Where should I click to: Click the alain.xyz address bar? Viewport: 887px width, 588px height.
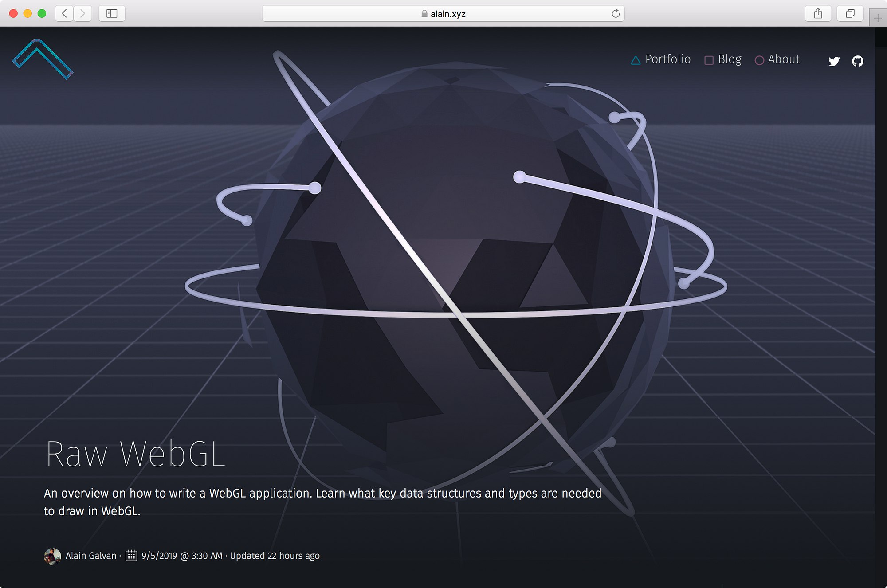click(443, 13)
